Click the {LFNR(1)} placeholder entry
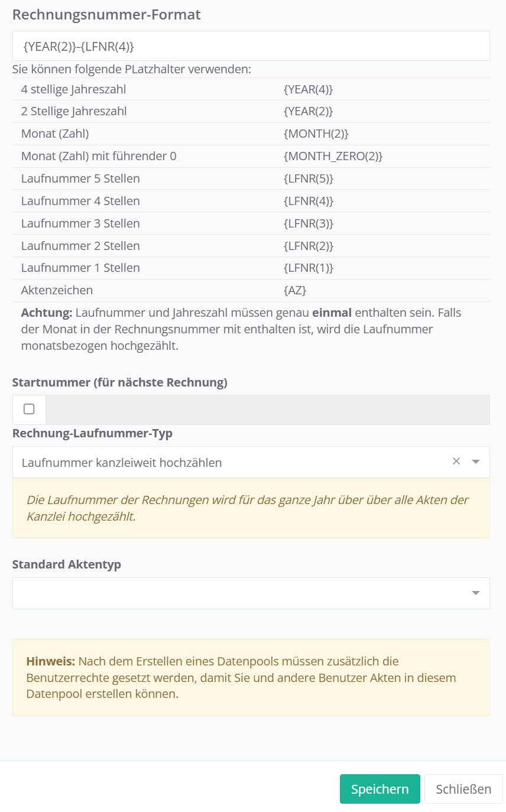 click(309, 268)
